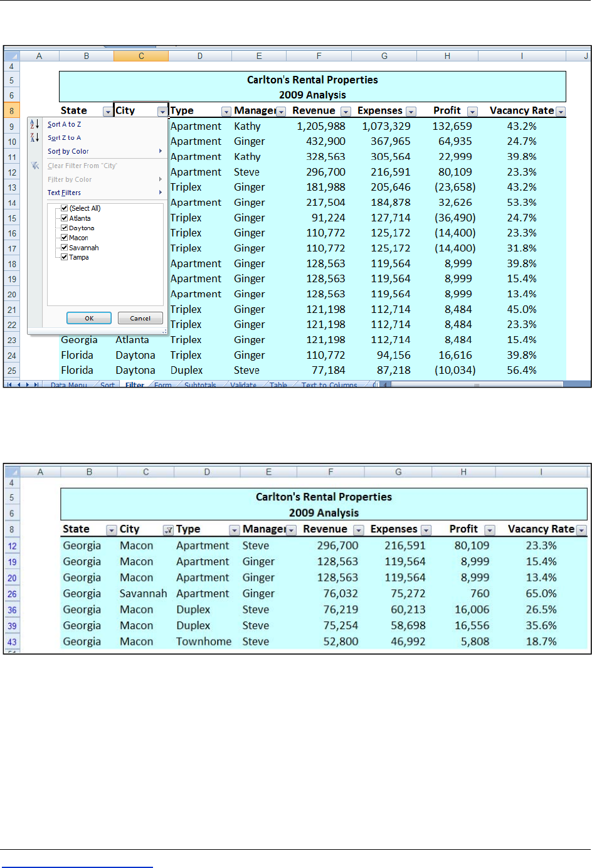The image size is (592, 868).
Task: Select column C header in upper sheet
Action: point(141,56)
